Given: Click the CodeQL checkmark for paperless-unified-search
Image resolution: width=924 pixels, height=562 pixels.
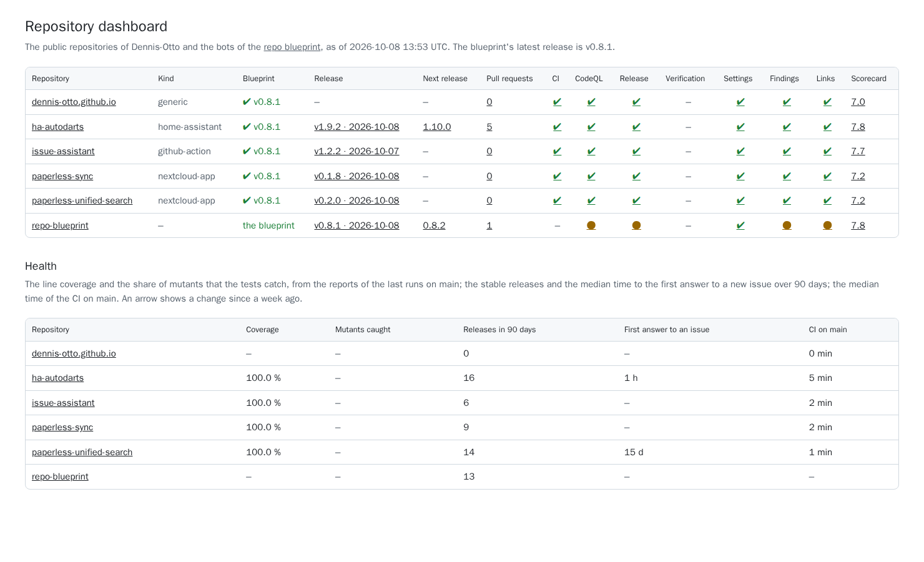Looking at the screenshot, I should [591, 200].
